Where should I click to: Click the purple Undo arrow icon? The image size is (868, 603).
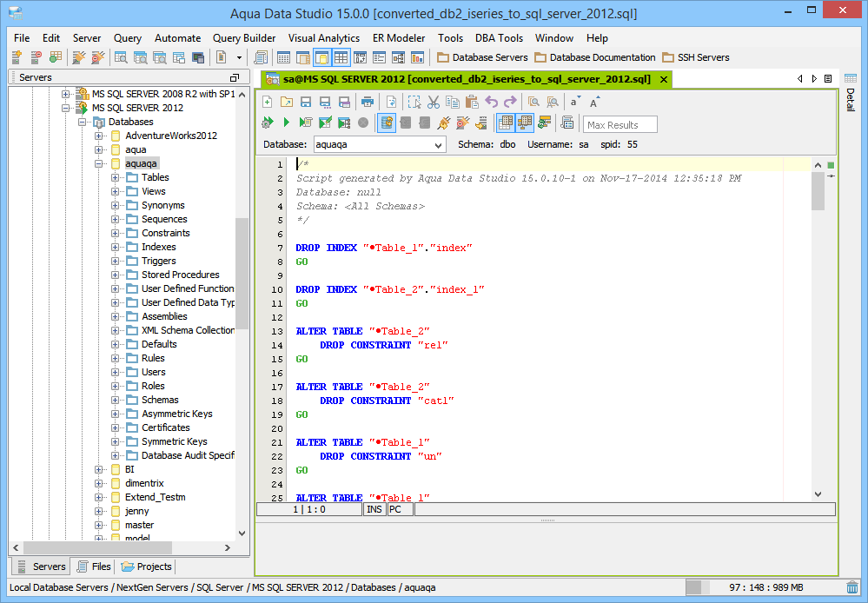(492, 102)
